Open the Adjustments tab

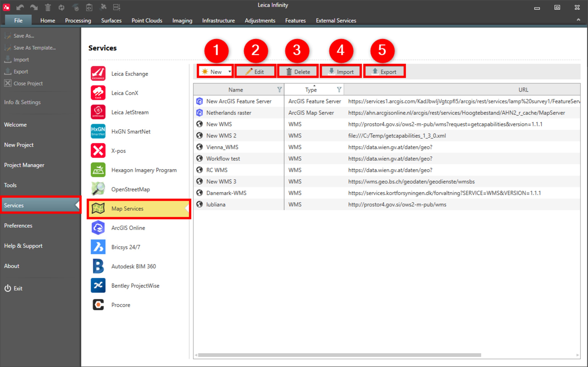(260, 20)
